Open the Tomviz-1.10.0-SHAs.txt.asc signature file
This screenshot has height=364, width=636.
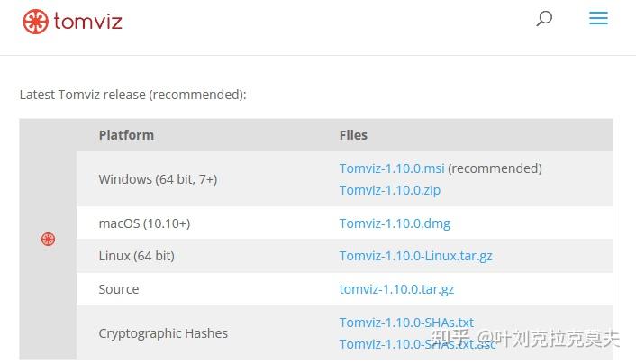click(x=417, y=344)
